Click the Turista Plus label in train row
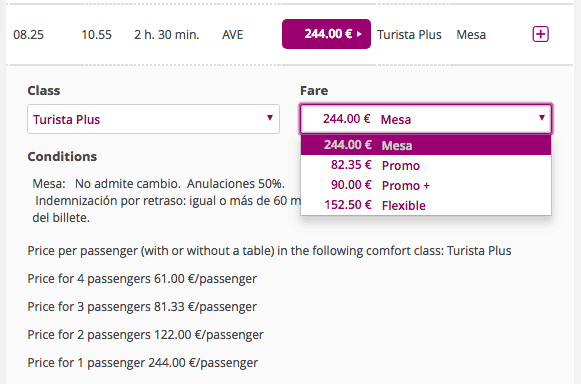 point(409,35)
